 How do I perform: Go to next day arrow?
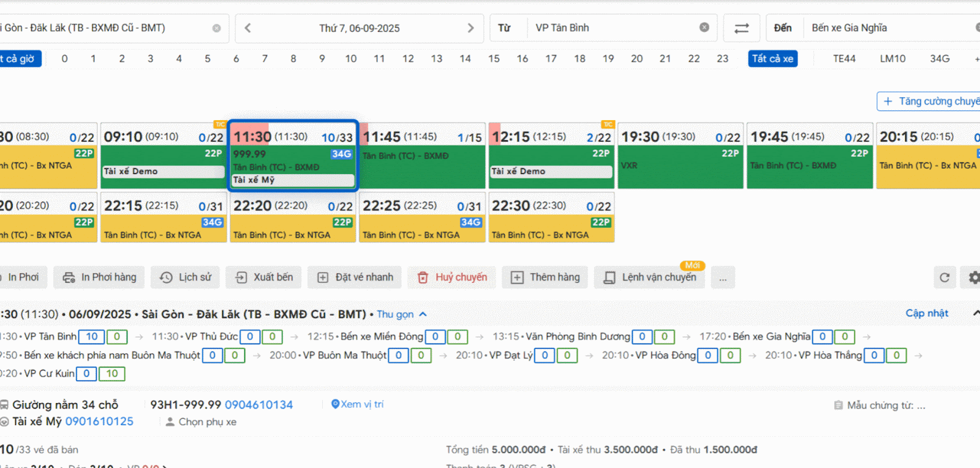470,28
